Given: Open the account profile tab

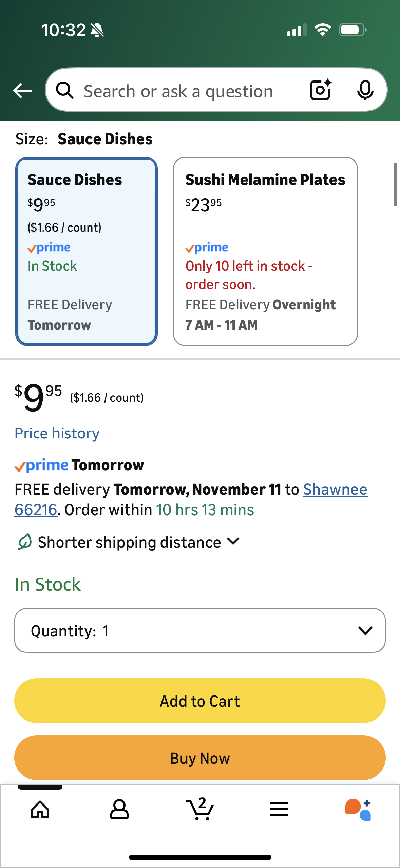Looking at the screenshot, I should 119,809.
